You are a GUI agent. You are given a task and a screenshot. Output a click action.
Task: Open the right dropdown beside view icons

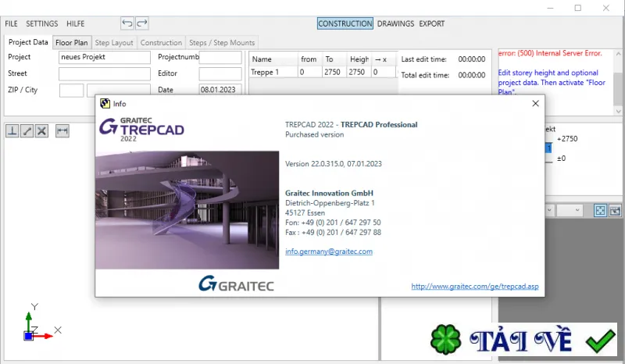pyautogui.click(x=570, y=210)
